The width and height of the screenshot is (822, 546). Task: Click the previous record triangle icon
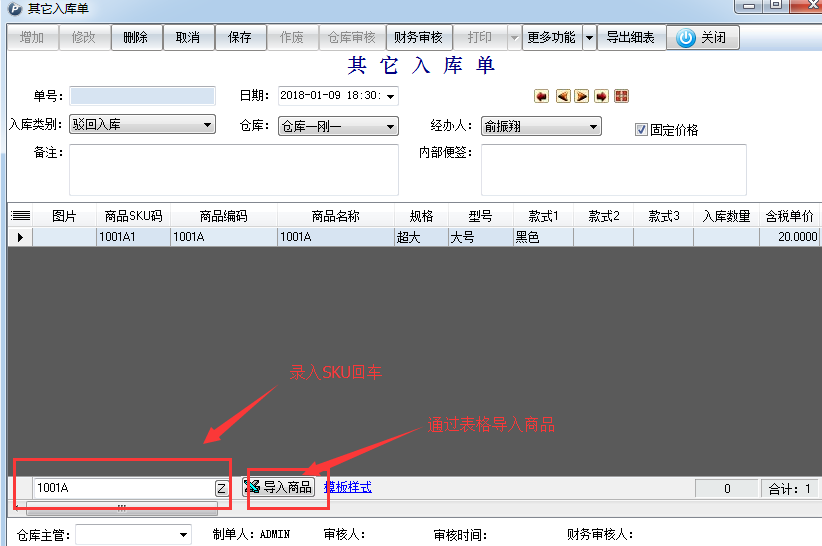coord(562,96)
